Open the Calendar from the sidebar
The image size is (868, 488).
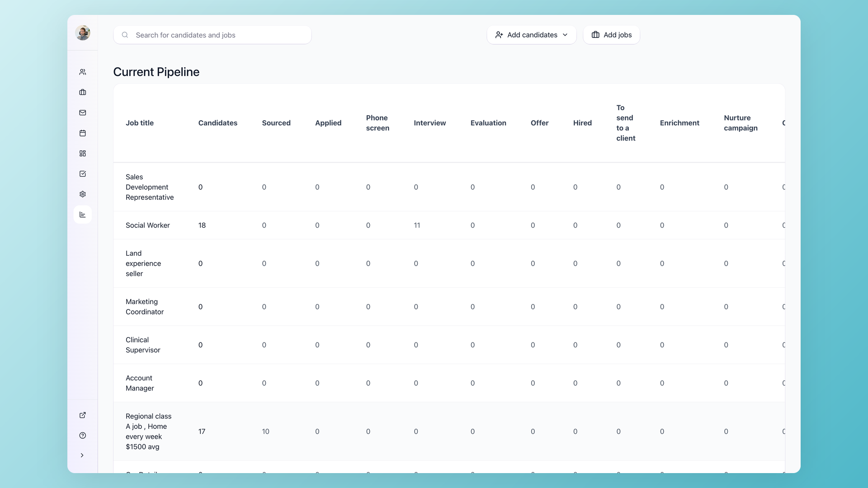83,133
